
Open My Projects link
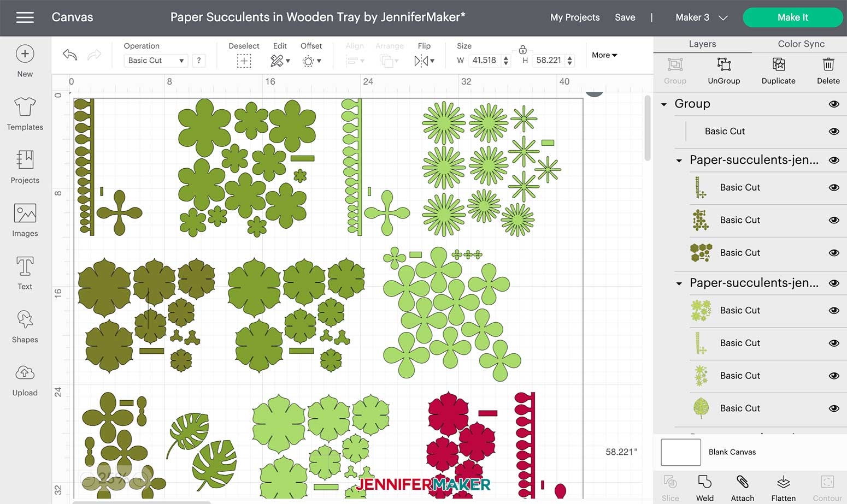coord(574,17)
